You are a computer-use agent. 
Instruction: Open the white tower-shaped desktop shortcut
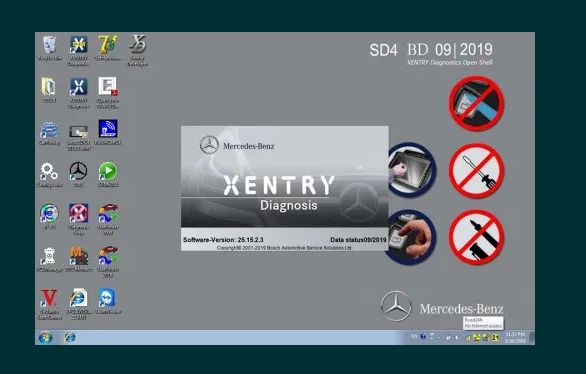(49, 259)
